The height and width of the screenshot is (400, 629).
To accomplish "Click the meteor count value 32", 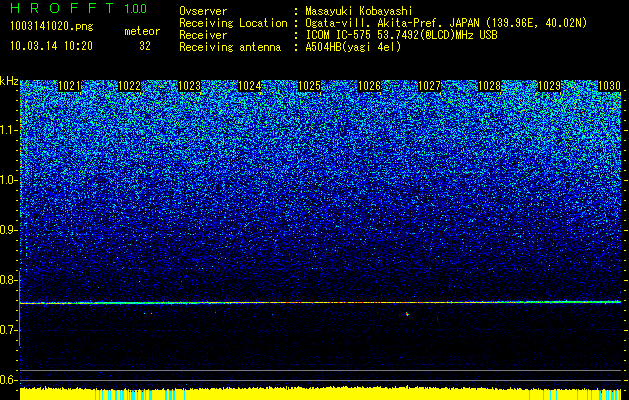I will [x=145, y=46].
